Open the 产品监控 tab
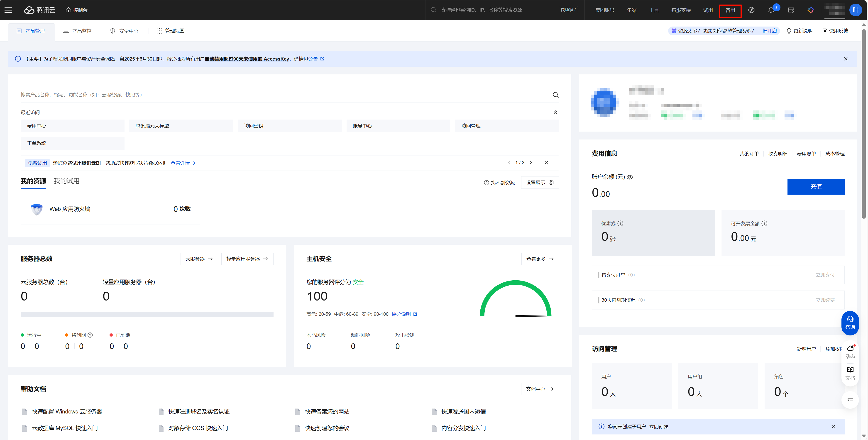The height and width of the screenshot is (440, 868). coord(78,31)
